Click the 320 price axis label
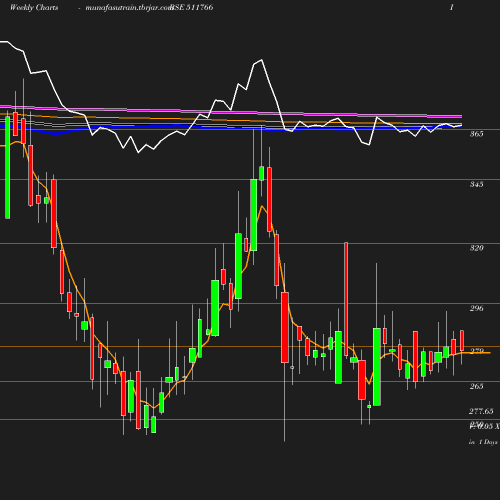 click(x=476, y=248)
